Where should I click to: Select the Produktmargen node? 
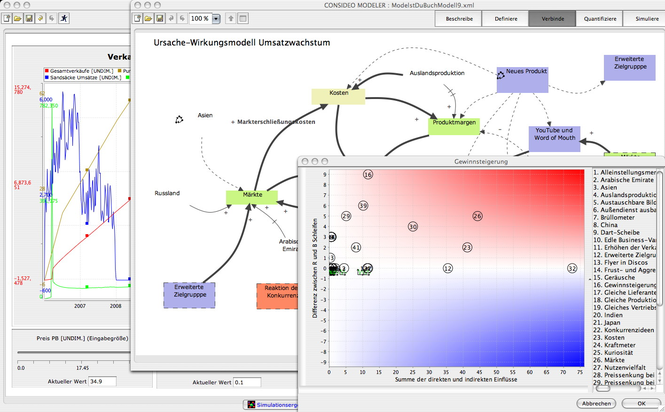(454, 126)
